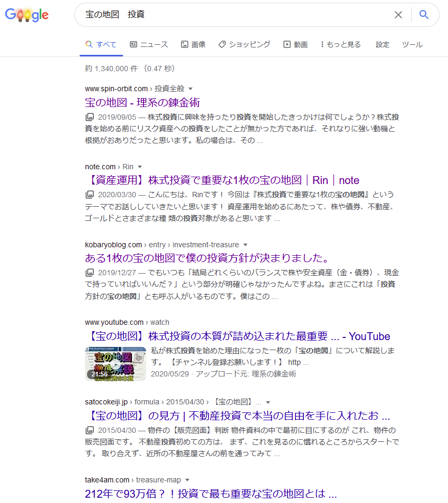Click image icon beside 2020/03/30 snippet

point(90,195)
